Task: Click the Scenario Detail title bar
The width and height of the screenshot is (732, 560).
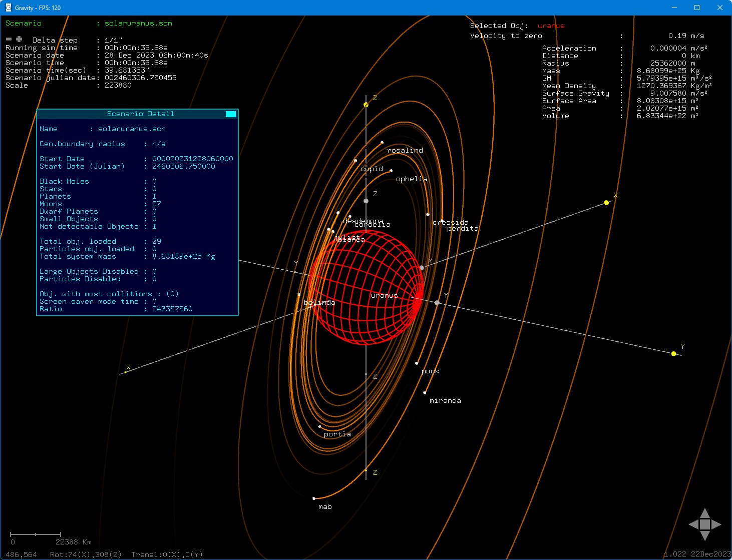Action: [x=137, y=114]
